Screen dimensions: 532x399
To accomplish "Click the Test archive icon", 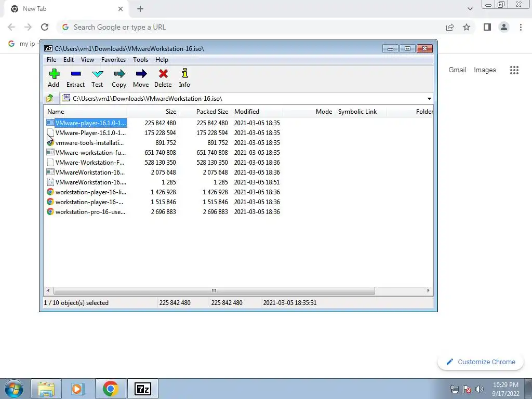I will pos(97,74).
